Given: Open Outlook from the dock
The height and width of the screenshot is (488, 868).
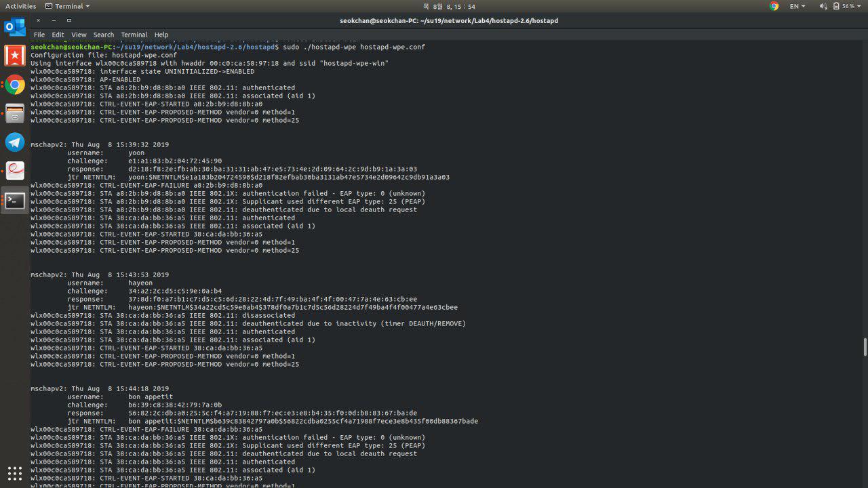Looking at the screenshot, I should [15, 27].
